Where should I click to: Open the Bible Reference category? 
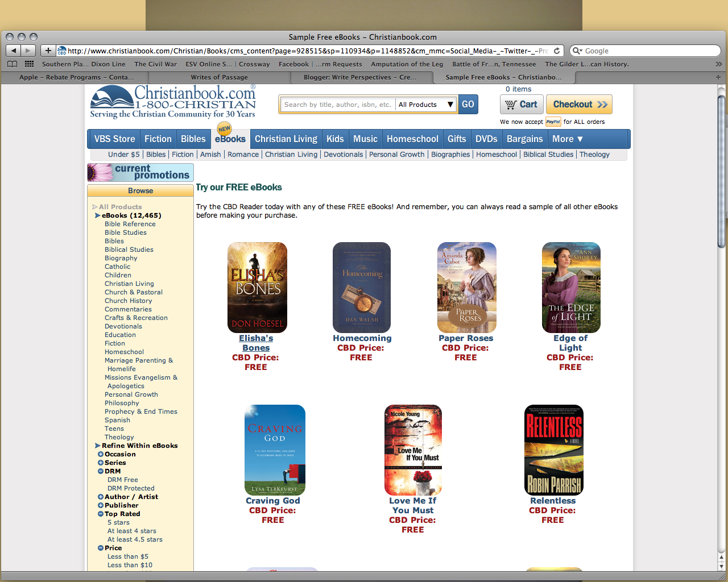click(130, 224)
